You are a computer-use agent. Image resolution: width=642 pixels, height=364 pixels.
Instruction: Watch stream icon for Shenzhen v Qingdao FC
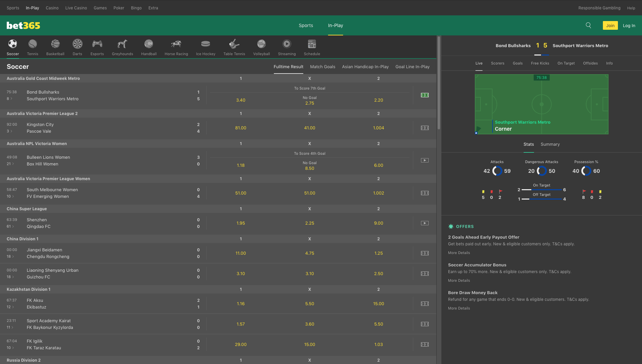425,223
